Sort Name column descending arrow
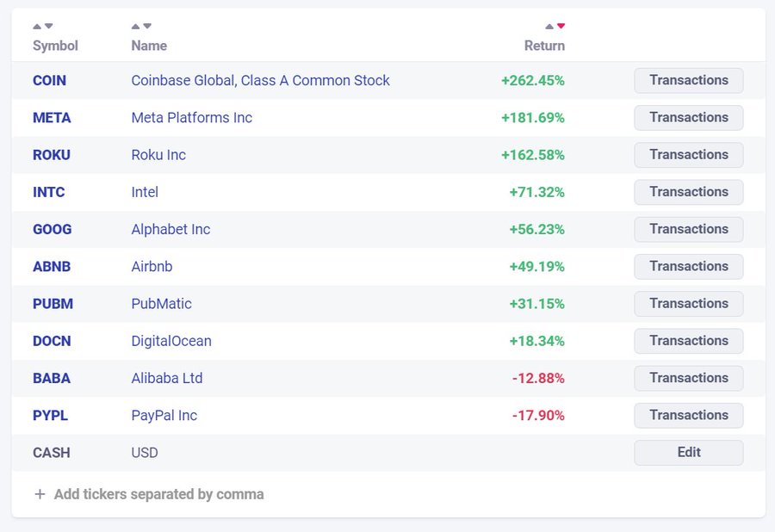 click(147, 26)
